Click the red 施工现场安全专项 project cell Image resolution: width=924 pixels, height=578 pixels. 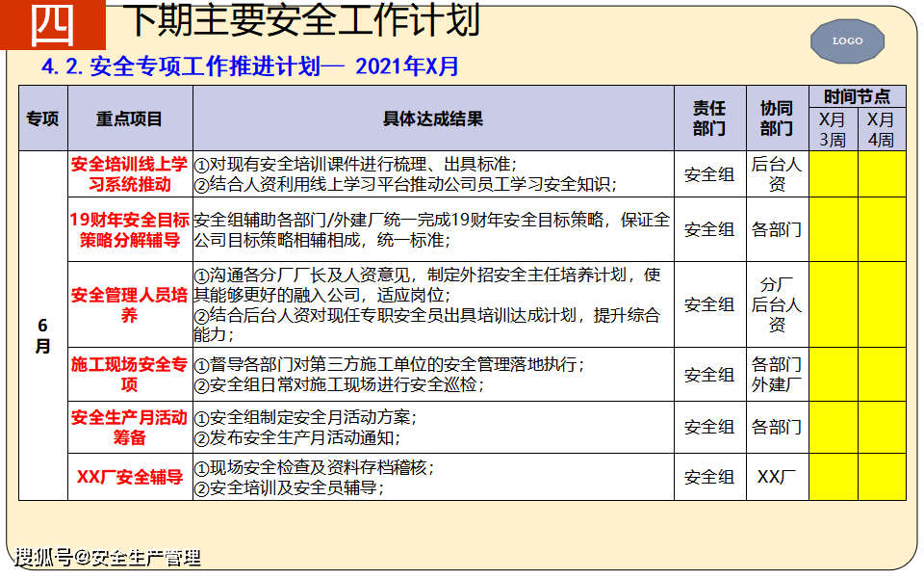(130, 374)
